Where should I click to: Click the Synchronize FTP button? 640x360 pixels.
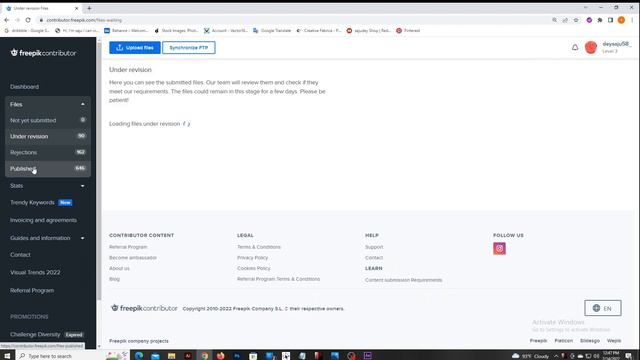click(x=189, y=48)
